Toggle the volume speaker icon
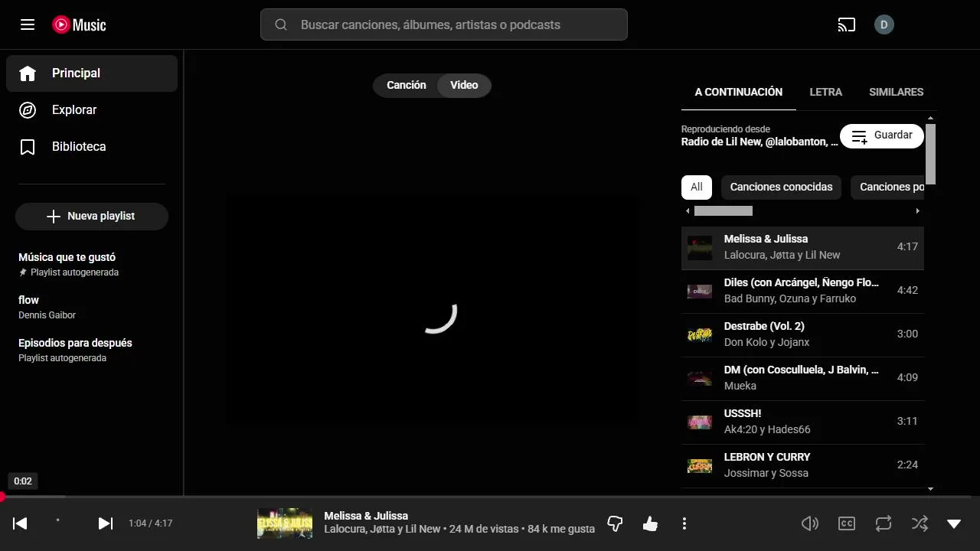 (809, 523)
